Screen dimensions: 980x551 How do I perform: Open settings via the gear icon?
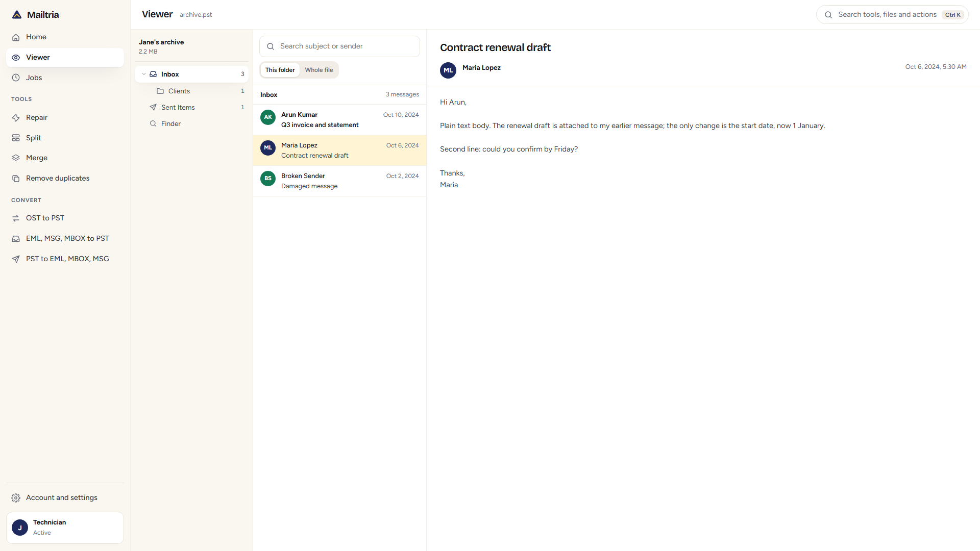(16, 498)
